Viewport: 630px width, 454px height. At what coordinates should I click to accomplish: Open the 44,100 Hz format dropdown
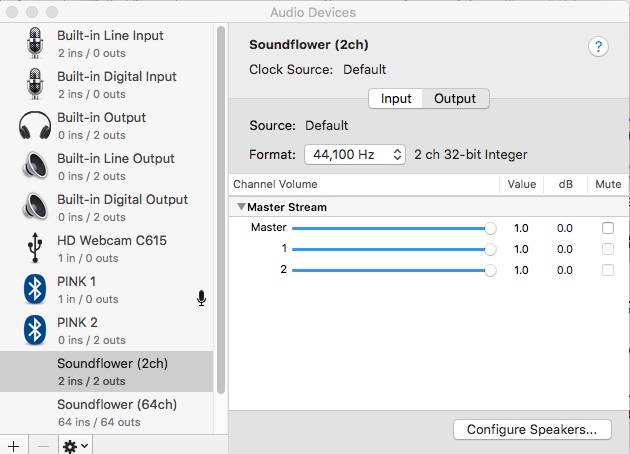click(x=355, y=155)
